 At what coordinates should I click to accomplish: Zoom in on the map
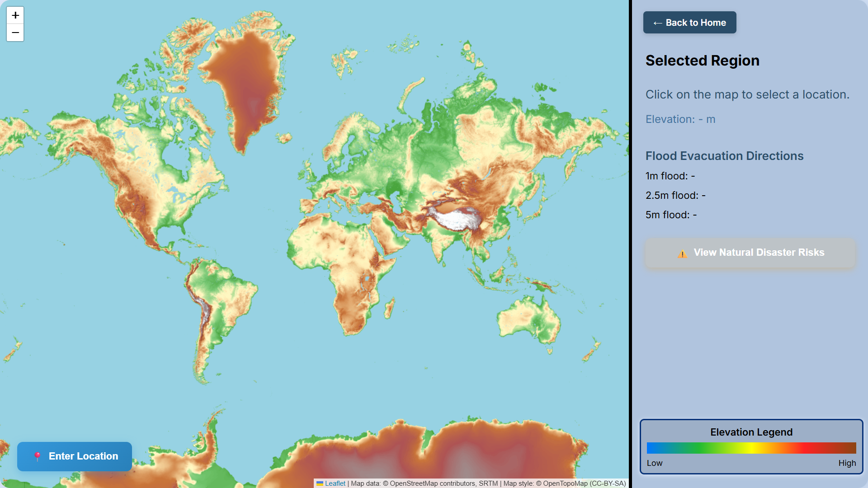click(15, 15)
